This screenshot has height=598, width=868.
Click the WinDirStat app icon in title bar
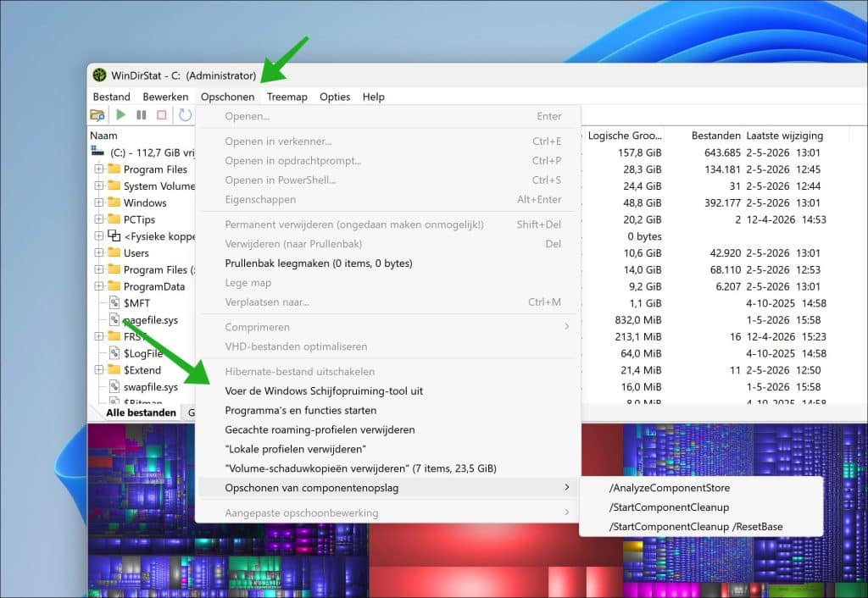click(x=100, y=75)
